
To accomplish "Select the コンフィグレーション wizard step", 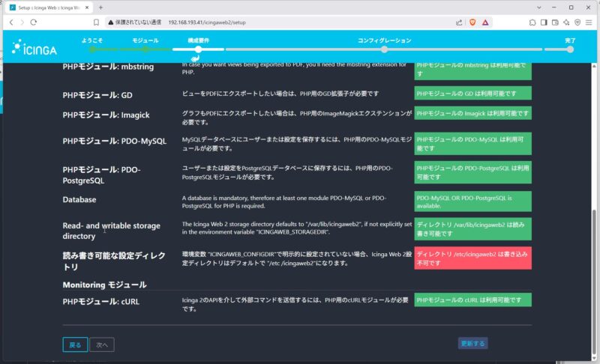I will click(385, 40).
